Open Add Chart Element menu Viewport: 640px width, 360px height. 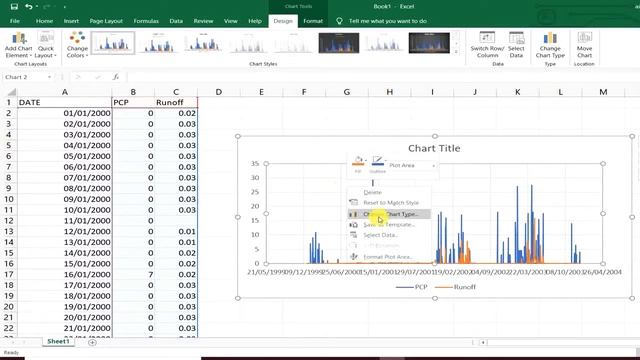click(x=19, y=45)
